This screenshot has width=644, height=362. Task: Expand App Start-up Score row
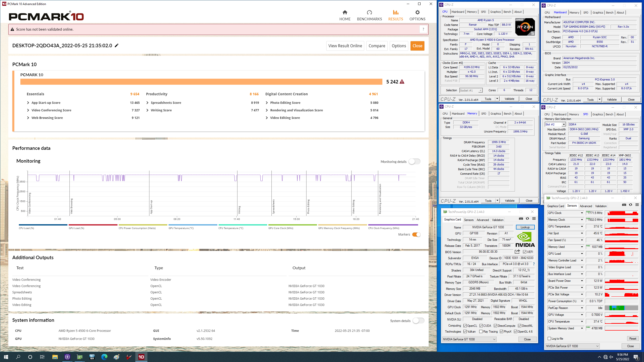click(x=28, y=103)
